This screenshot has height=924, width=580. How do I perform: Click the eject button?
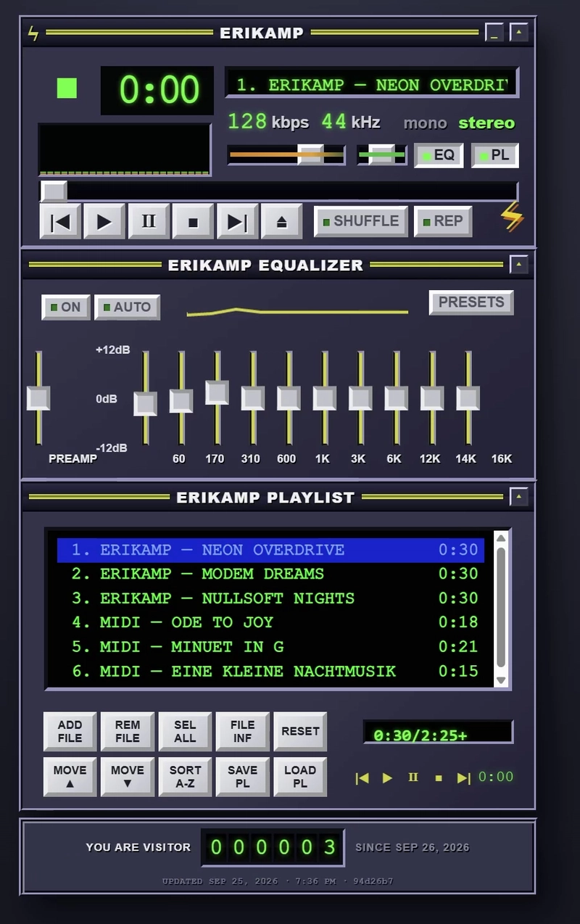[282, 222]
